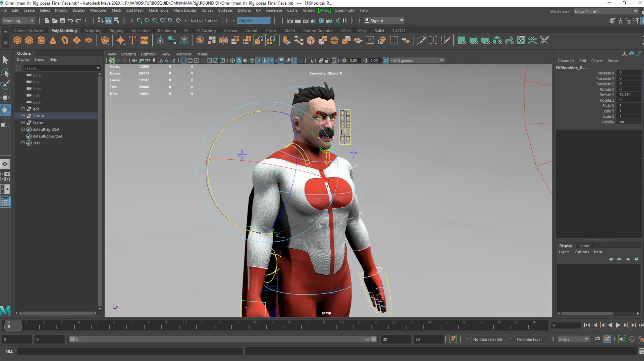
Task: Expand the Group node in Outliner
Action: click(x=23, y=116)
